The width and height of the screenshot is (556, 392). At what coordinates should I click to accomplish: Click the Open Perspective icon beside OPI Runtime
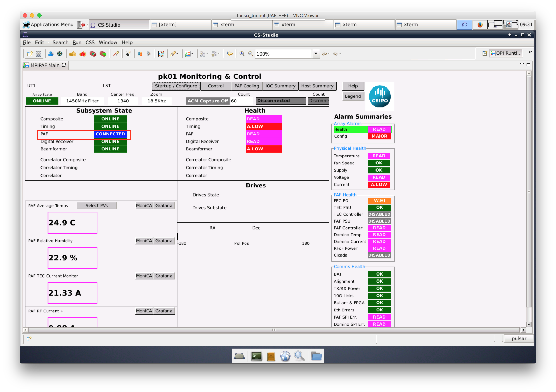point(485,53)
